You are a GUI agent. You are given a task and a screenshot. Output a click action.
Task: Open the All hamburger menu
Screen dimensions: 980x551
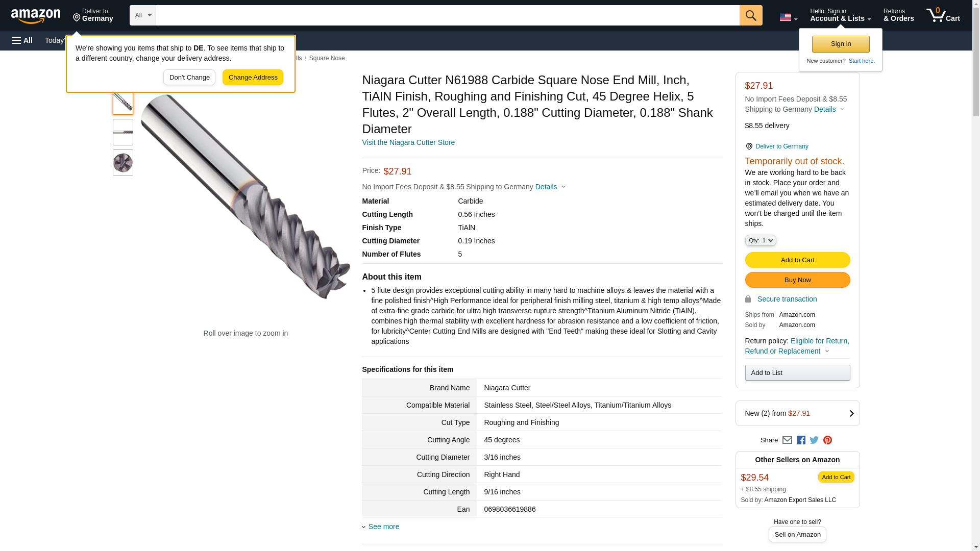click(22, 40)
